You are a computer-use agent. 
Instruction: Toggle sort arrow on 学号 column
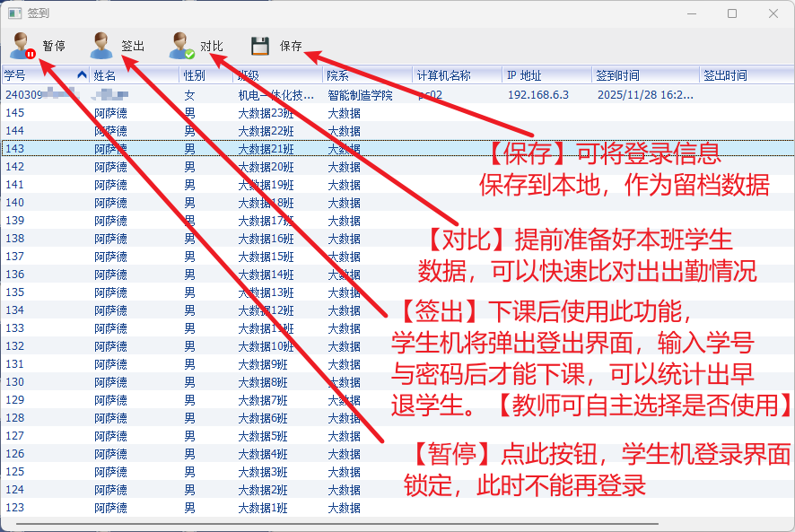click(83, 75)
